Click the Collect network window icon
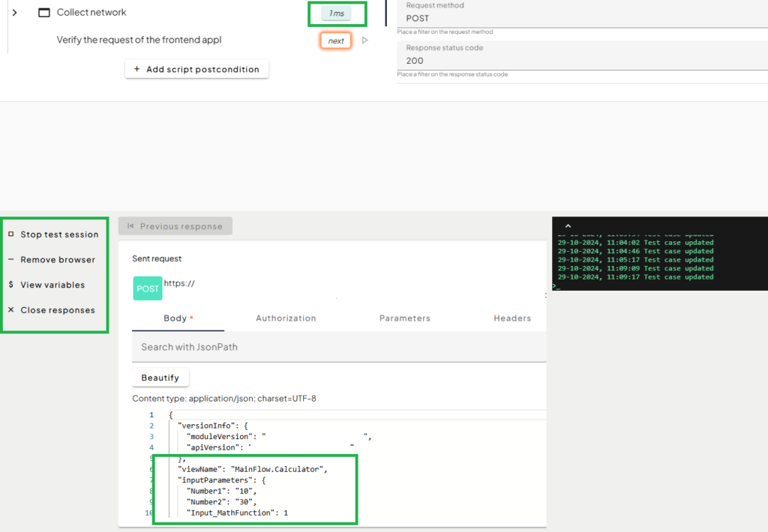The height and width of the screenshot is (532, 768). (x=44, y=13)
